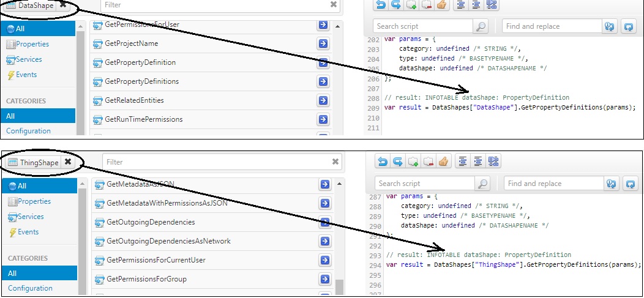Image resolution: width=644 pixels, height=298 pixels.
Task: Decrease indent icon in ThingShape script toolbar
Action: 462,162
